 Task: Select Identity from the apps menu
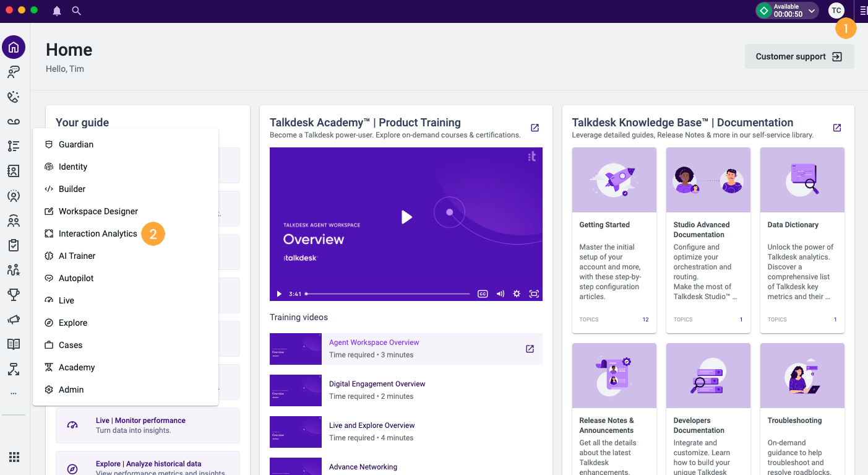pos(126,167)
